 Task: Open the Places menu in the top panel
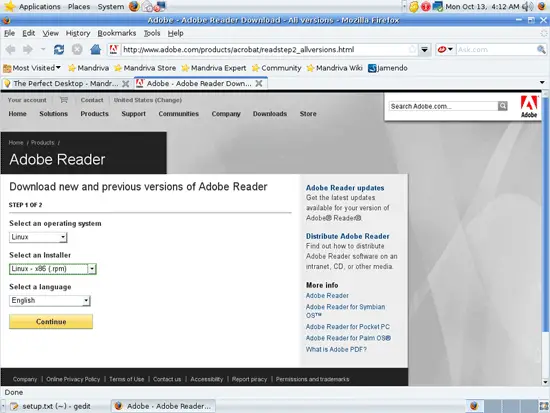click(79, 6)
